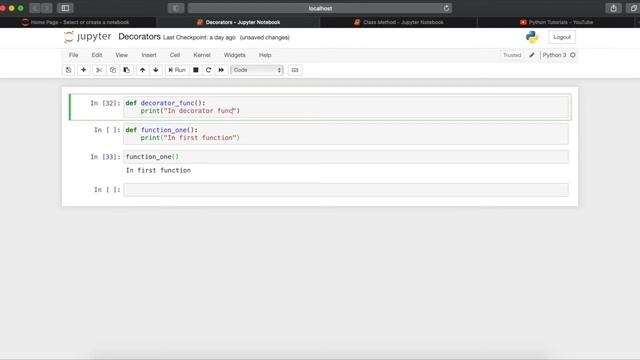Open the Cell menu
The width and height of the screenshot is (640, 360).
(175, 55)
